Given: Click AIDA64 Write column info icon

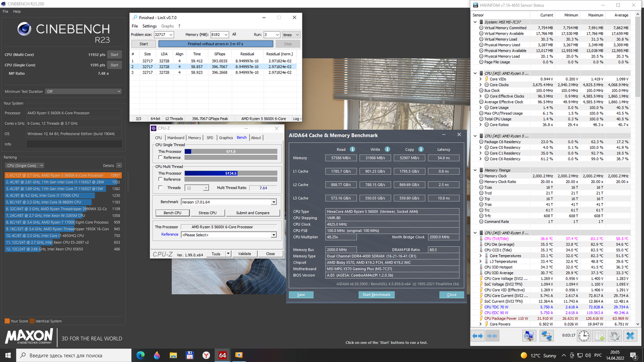Looking at the screenshot, I should (387, 149).
